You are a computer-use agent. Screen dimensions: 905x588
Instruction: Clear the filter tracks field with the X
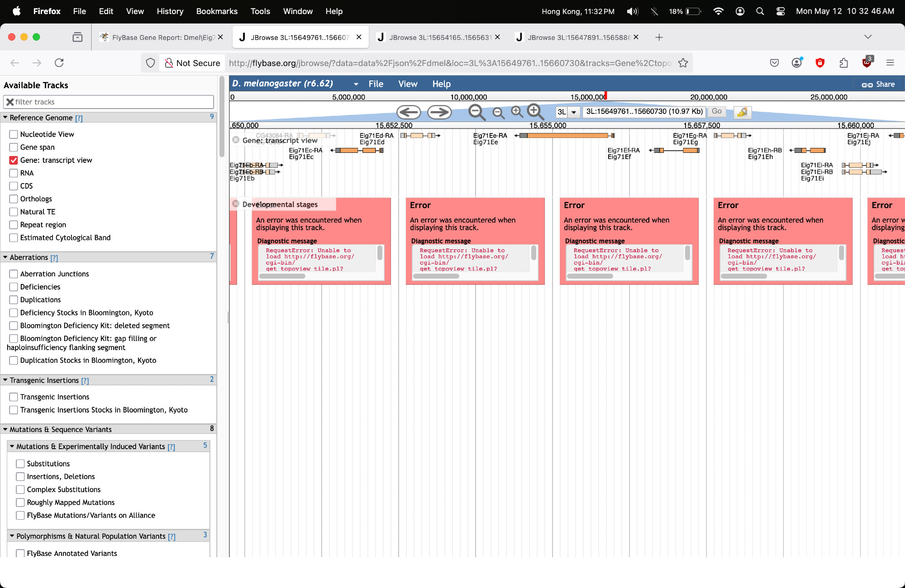pyautogui.click(x=10, y=102)
